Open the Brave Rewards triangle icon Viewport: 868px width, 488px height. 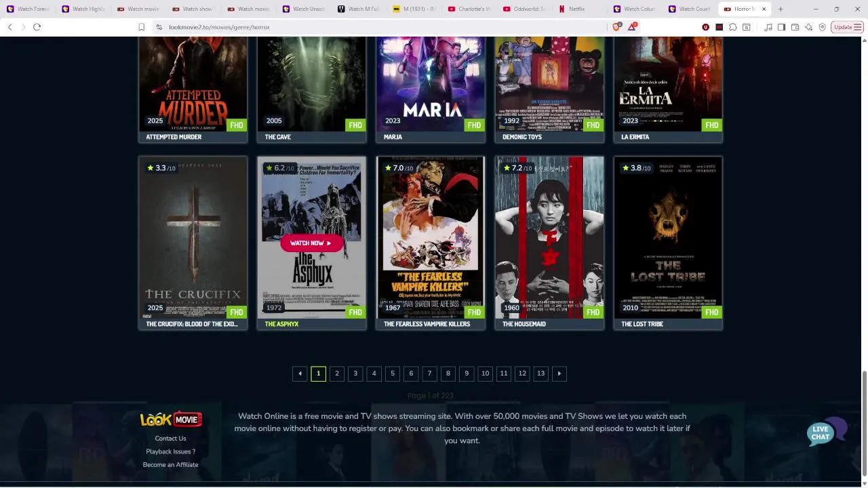click(x=632, y=27)
